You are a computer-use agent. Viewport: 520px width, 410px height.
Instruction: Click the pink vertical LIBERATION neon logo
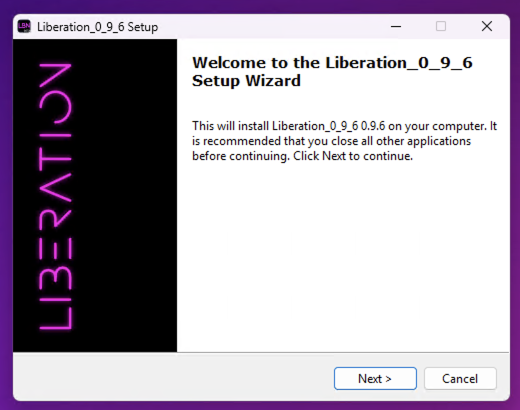tap(55, 196)
